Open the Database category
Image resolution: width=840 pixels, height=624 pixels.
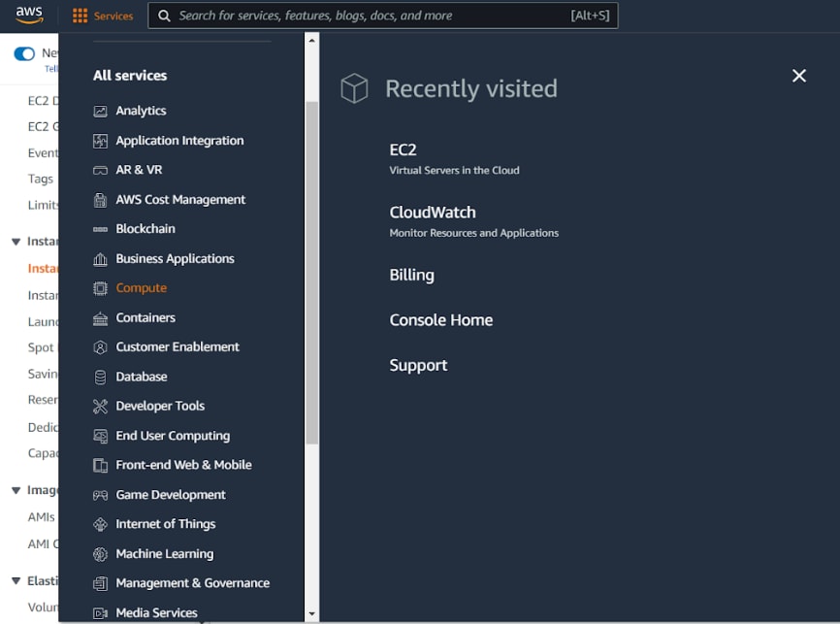coord(142,377)
